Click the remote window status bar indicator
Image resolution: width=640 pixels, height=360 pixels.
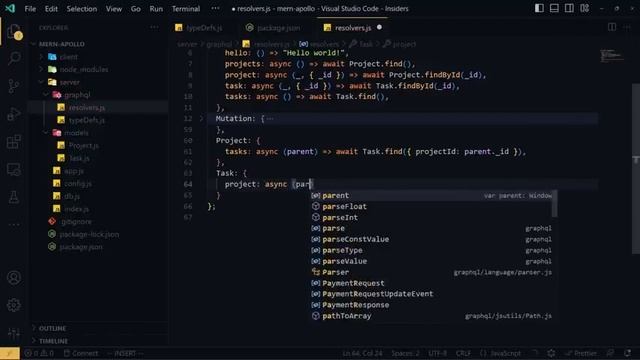tap(9, 353)
